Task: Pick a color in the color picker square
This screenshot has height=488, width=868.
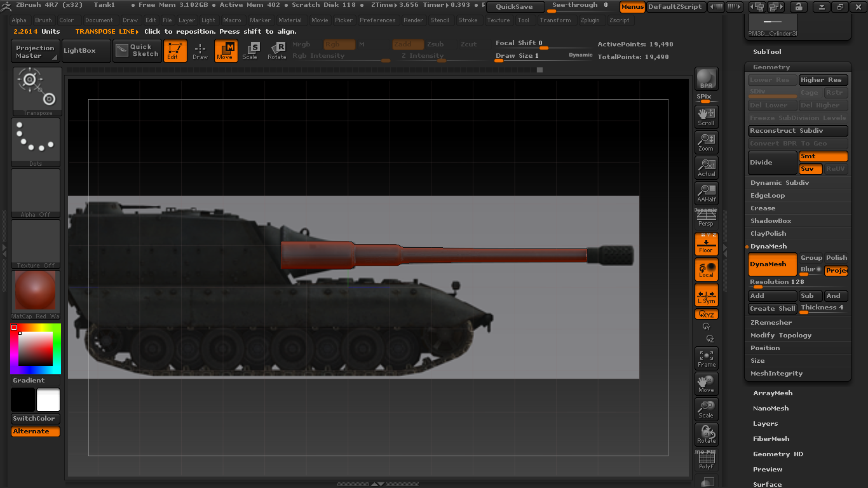Action: point(36,349)
